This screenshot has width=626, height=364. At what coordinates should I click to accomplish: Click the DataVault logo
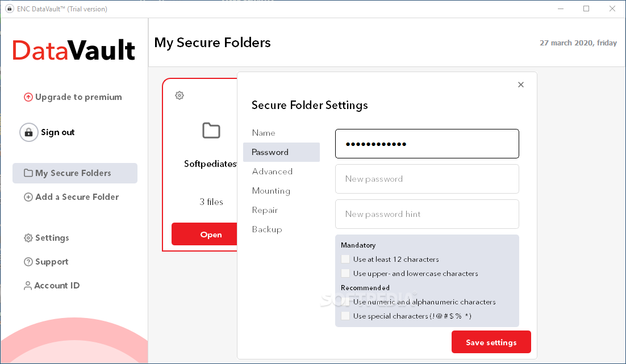[74, 51]
